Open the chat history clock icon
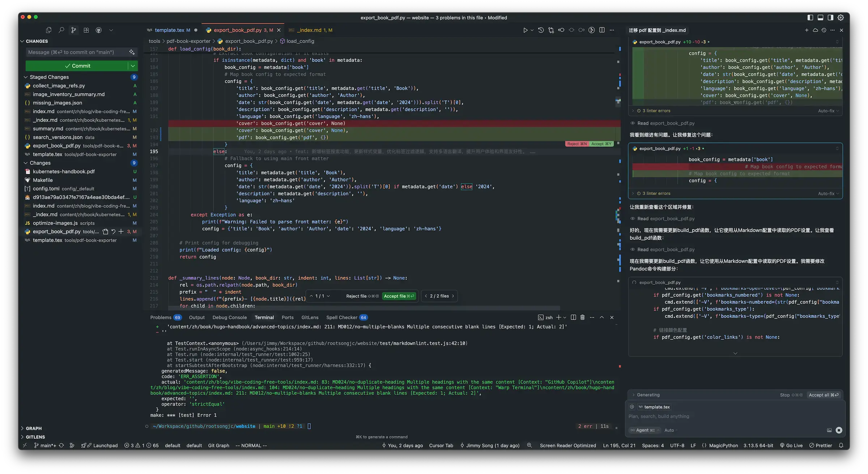This screenshot has height=474, width=868. point(824,30)
